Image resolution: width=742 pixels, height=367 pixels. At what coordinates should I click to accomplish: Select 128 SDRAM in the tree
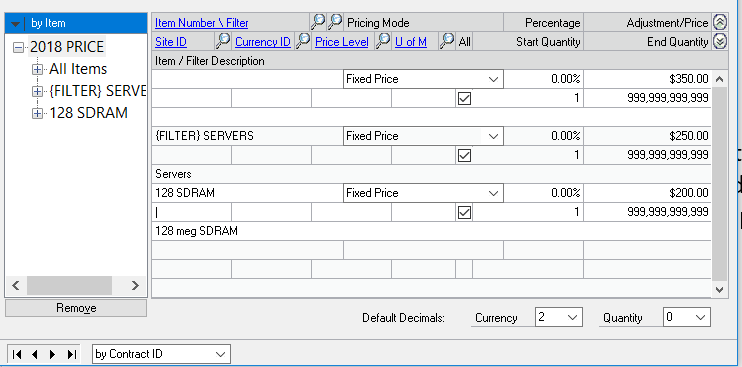coord(88,113)
